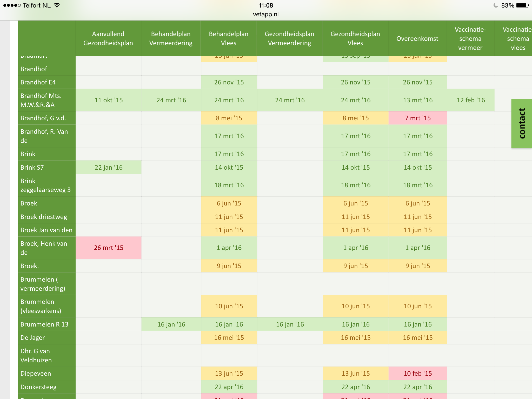Open the De Jager row name
The image size is (532, 399).
pyautogui.click(x=47, y=338)
